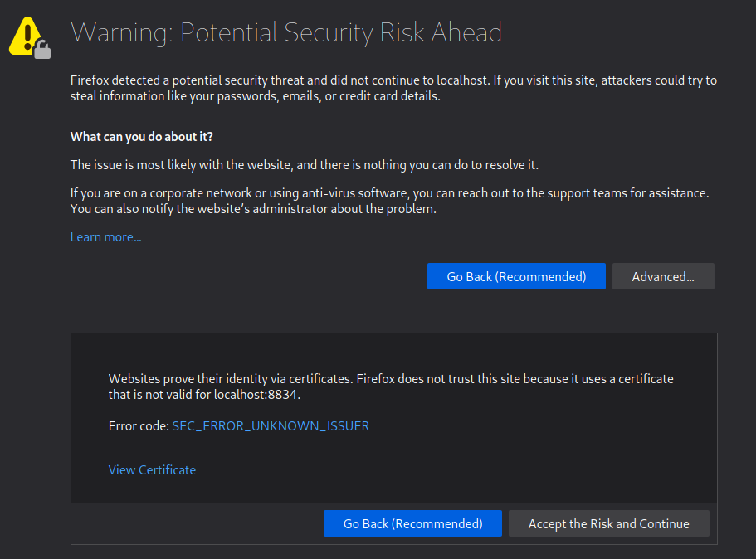
Task: Click the Warning: Potential Security Risk Ahead title
Action: 285,32
